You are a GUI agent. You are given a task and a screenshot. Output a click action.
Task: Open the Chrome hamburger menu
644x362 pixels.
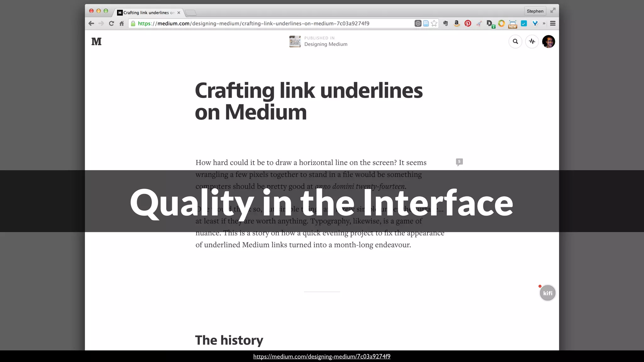553,23
